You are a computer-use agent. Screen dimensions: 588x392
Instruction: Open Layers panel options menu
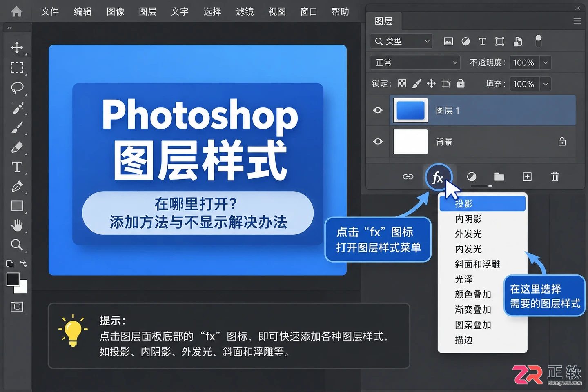577,21
